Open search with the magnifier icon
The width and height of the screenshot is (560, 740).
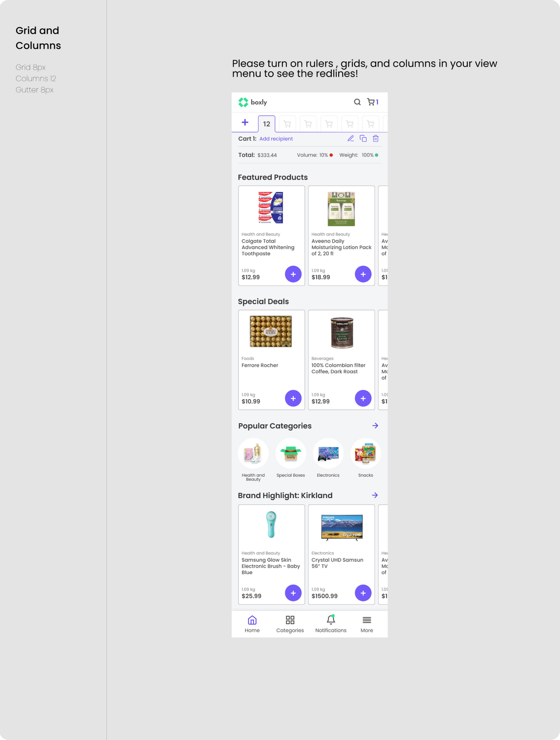click(357, 102)
